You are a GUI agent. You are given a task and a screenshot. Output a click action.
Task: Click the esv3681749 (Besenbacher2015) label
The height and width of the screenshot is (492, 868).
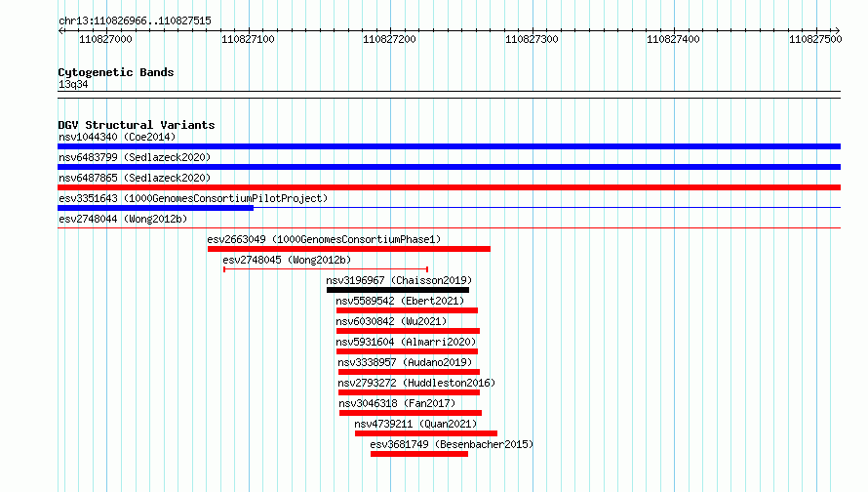point(452,444)
